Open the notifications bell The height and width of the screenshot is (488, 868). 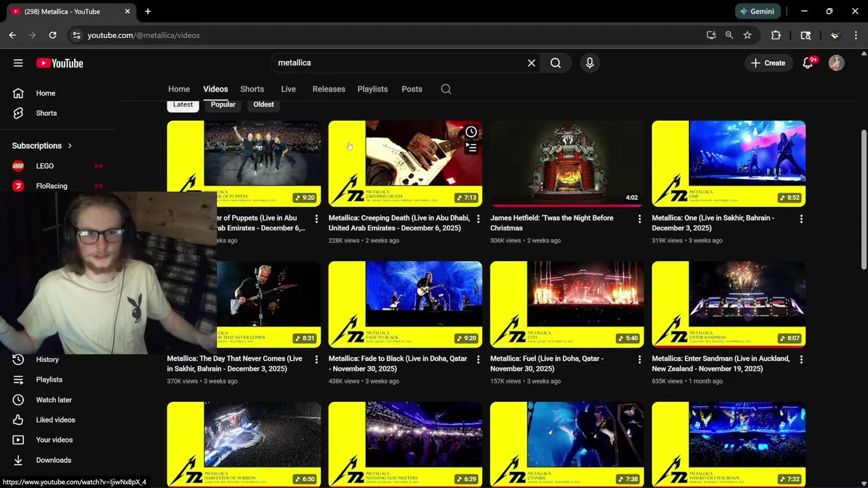point(808,63)
